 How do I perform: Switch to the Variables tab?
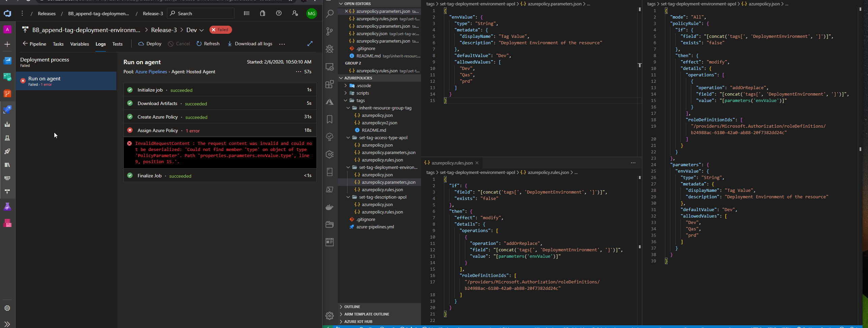[x=80, y=44]
